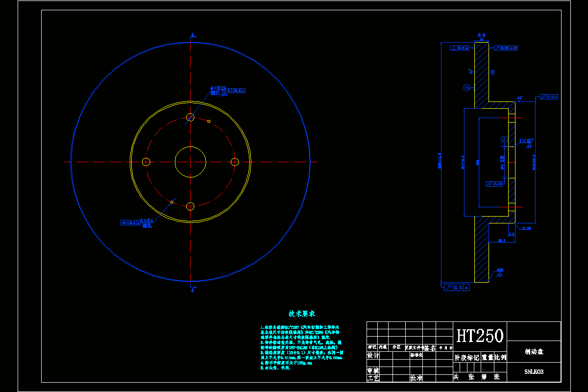Click the HT250 material label in title block
The image size is (588, 392).
[x=480, y=336]
